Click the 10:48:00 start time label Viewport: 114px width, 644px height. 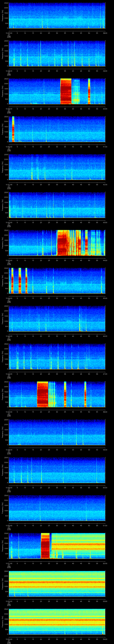(x=9, y=450)
